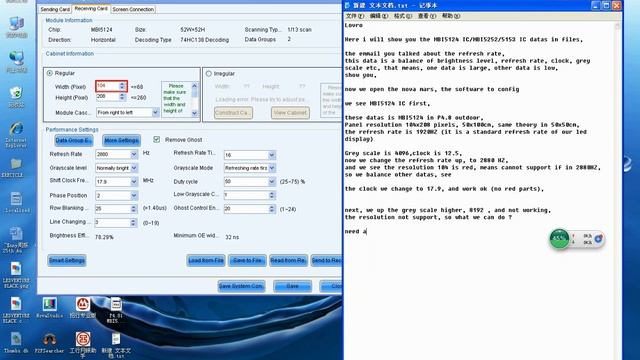Click the Line Changing stepper arrows
The height and width of the screenshot is (360, 640).
click(x=133, y=222)
